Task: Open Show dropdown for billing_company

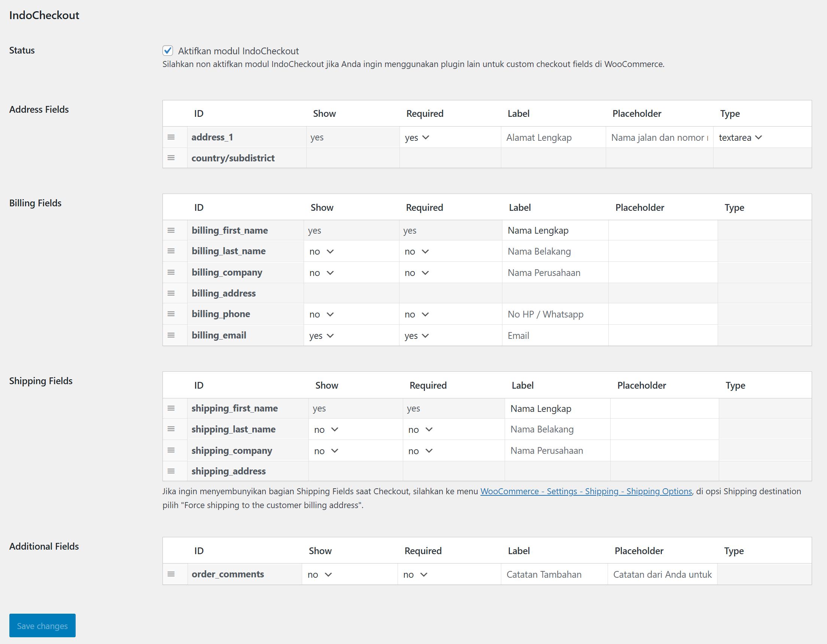Action: (322, 273)
